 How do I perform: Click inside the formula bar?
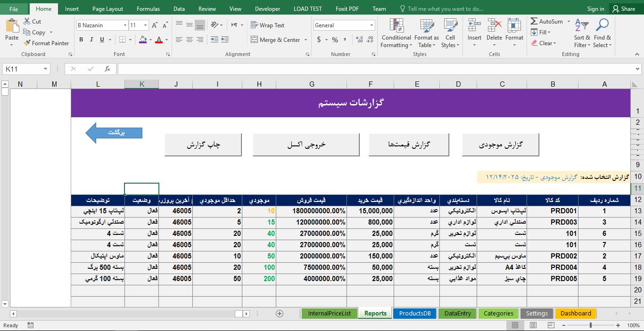(330, 68)
